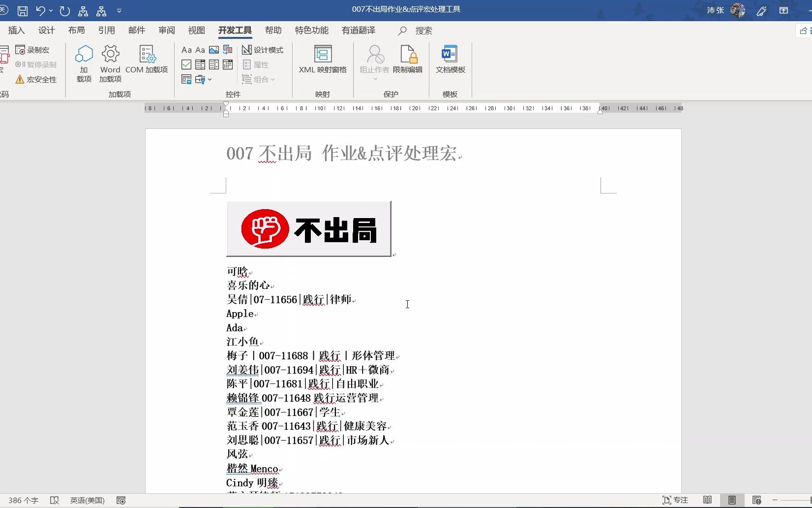Screen dimensions: 812x508
Task: Open the 组合 dropdown menu
Action: 259,79
